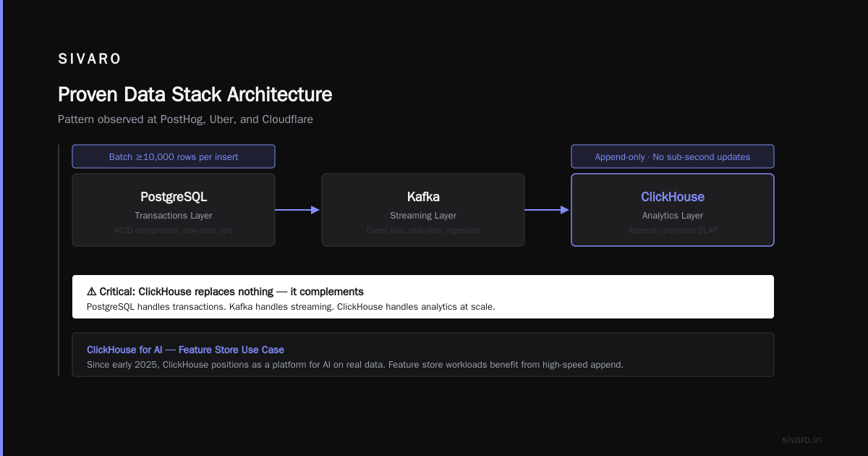
Task: Click 'ACID compliance, row-level ops' caption
Action: 174,230
